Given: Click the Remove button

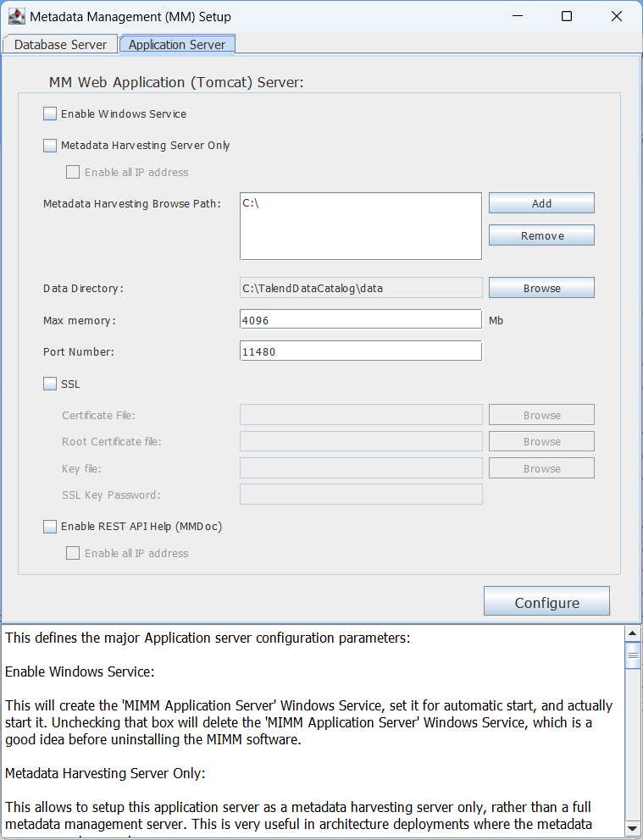Looking at the screenshot, I should pyautogui.click(x=541, y=235).
